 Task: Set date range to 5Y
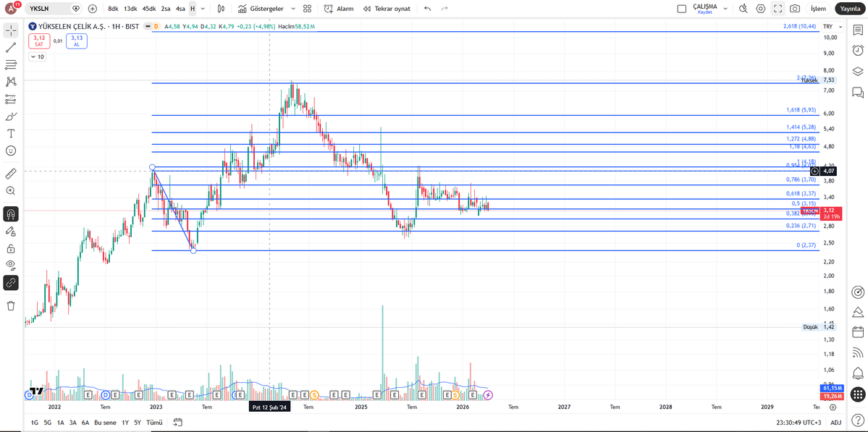pos(138,422)
